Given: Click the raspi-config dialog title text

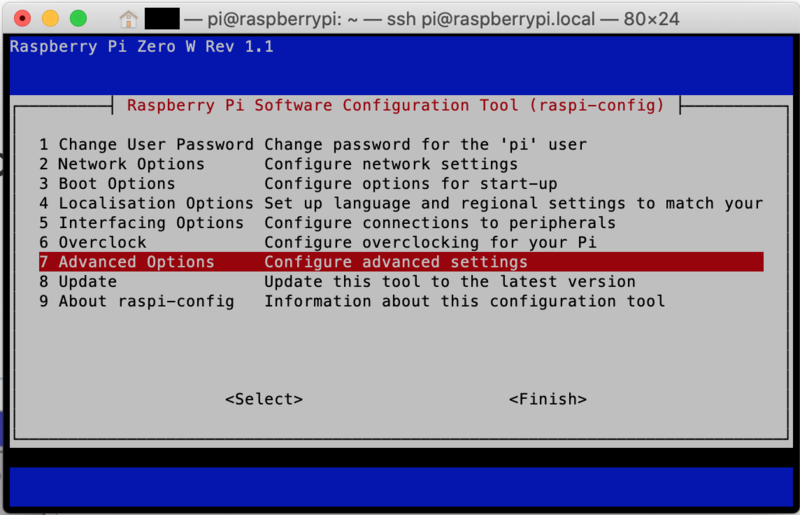Looking at the screenshot, I should point(395,106).
